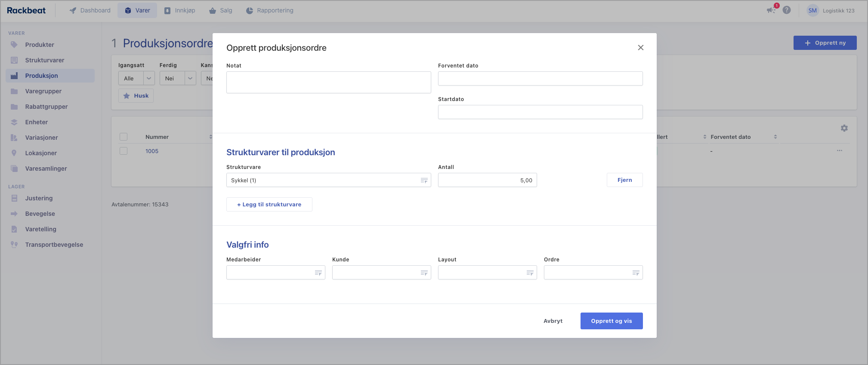Click the Lokasjoner pin icon

coord(14,153)
